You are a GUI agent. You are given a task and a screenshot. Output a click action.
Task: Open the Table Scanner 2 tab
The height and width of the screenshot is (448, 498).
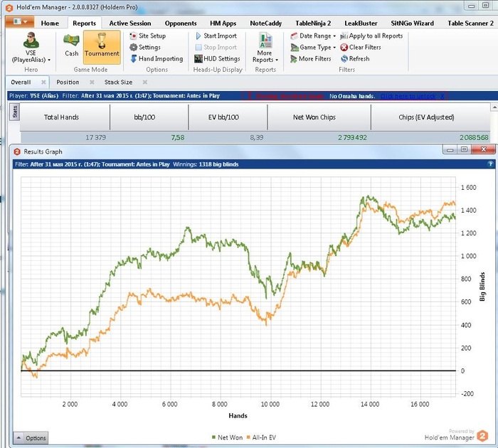click(470, 23)
